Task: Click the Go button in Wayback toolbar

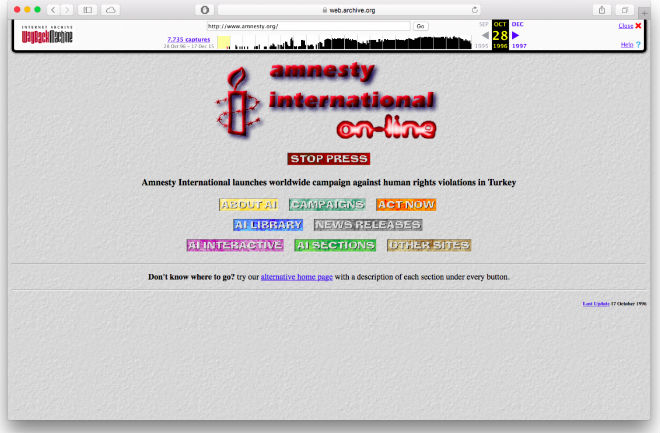Action: (x=420, y=26)
